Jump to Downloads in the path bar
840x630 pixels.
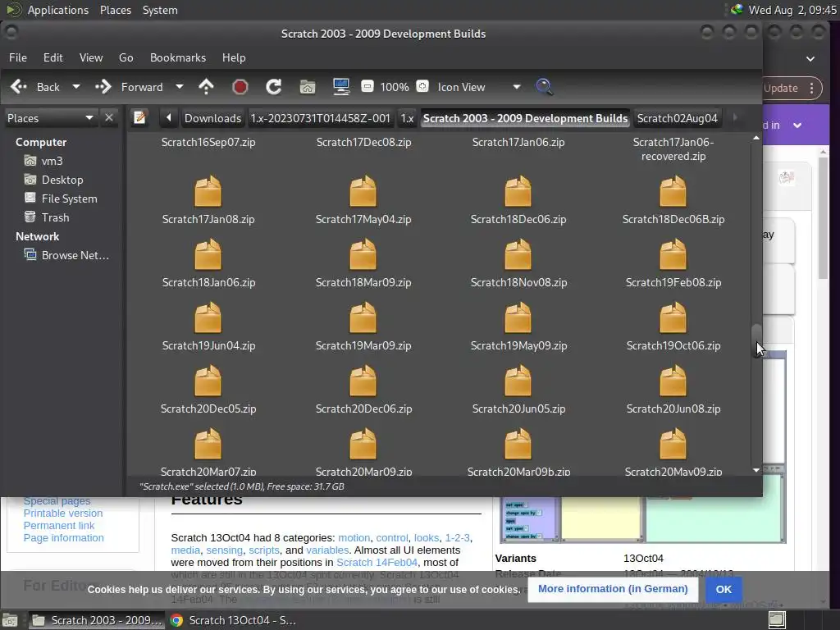(x=212, y=118)
